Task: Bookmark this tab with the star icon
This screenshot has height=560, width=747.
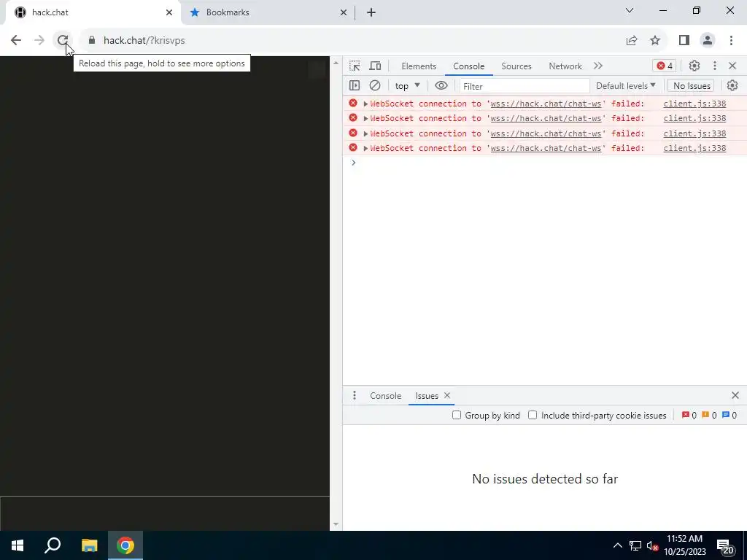Action: (655, 41)
